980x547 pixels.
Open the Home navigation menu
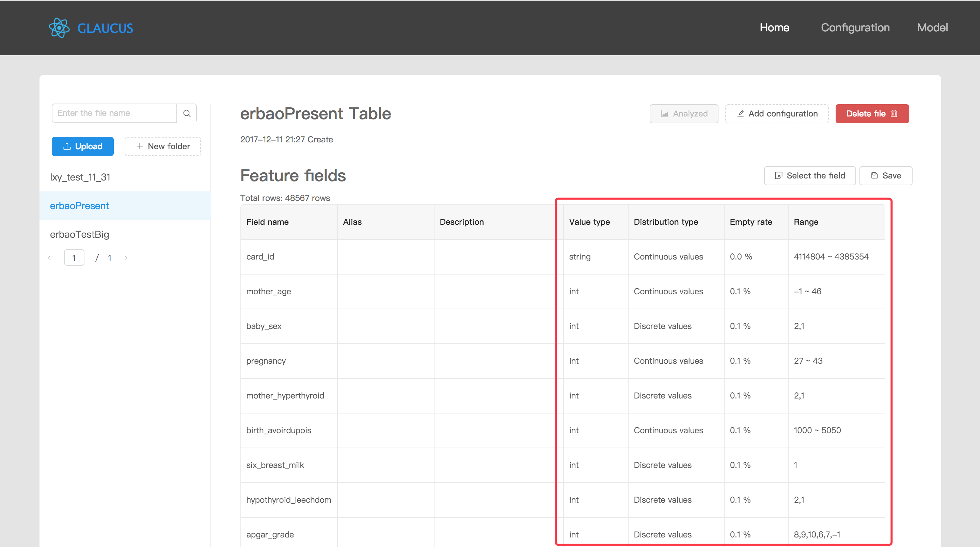[x=774, y=27]
